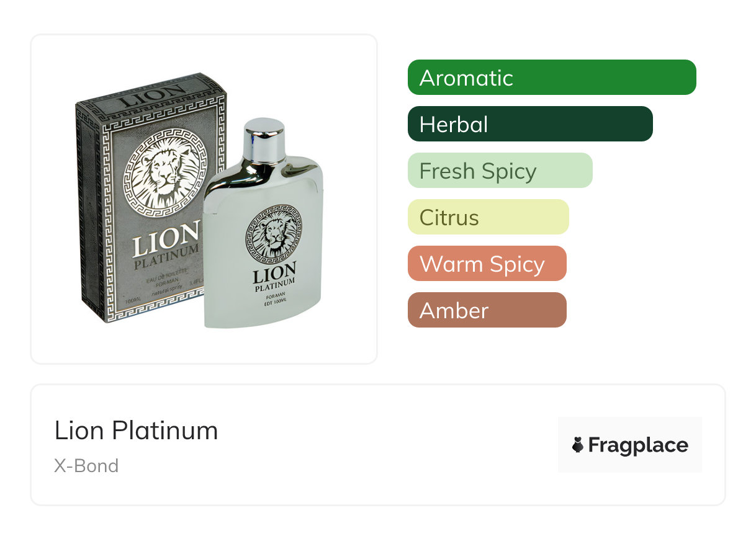Select the Warm Spicy accord bar
Screen dimensions: 756x536
click(x=487, y=264)
